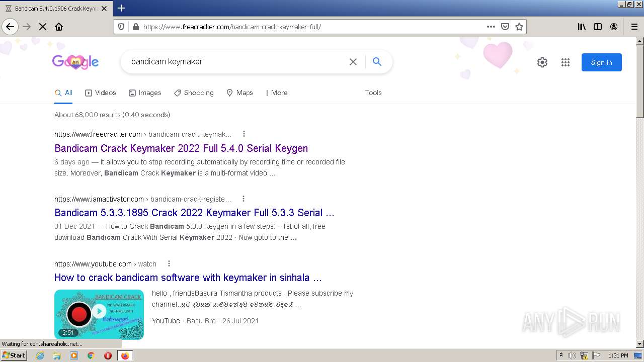Image resolution: width=644 pixels, height=362 pixels.
Task: Expand the More search filters
Action: [x=276, y=93]
